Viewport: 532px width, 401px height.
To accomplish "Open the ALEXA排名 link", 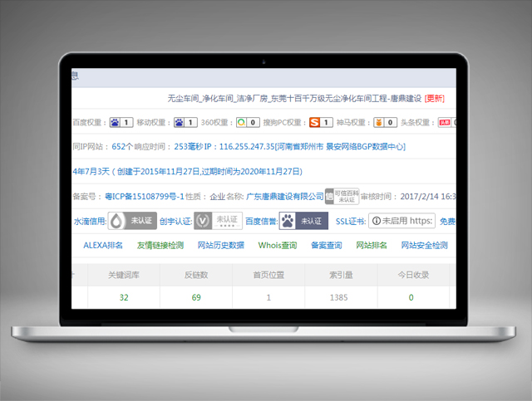I will (x=103, y=245).
